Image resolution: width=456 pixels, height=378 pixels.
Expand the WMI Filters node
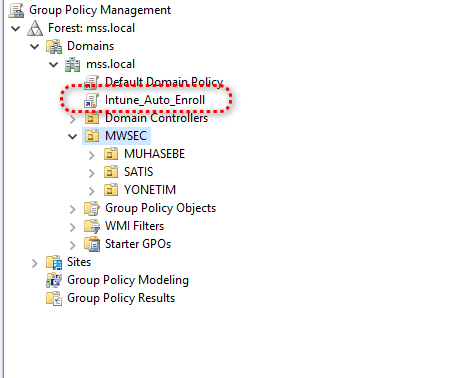pos(73,227)
